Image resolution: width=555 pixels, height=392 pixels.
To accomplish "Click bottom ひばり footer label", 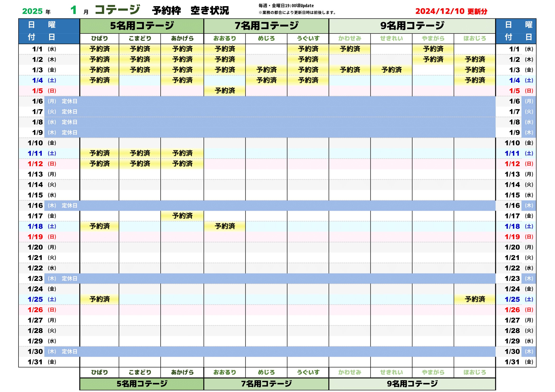I will [x=100, y=373].
